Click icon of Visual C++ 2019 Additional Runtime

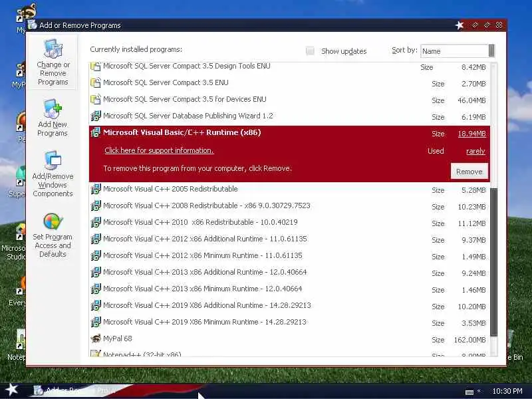tap(96, 305)
